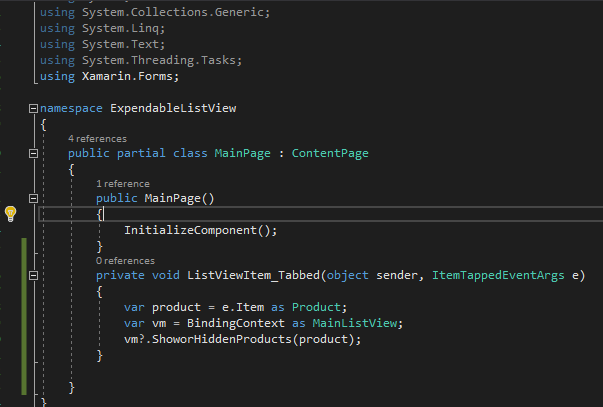Click the lightbulb quick actions icon
The height and width of the screenshot is (407, 603).
11,213
